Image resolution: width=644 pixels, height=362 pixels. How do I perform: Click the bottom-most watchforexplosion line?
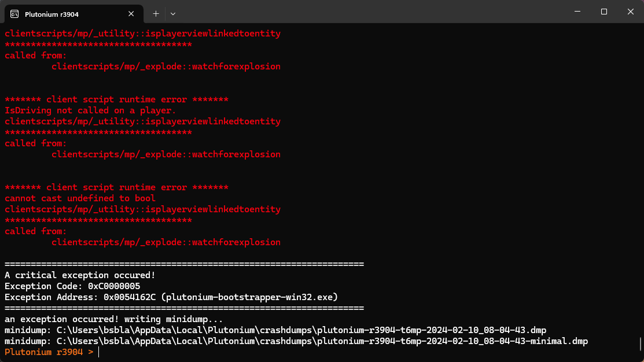(165, 242)
